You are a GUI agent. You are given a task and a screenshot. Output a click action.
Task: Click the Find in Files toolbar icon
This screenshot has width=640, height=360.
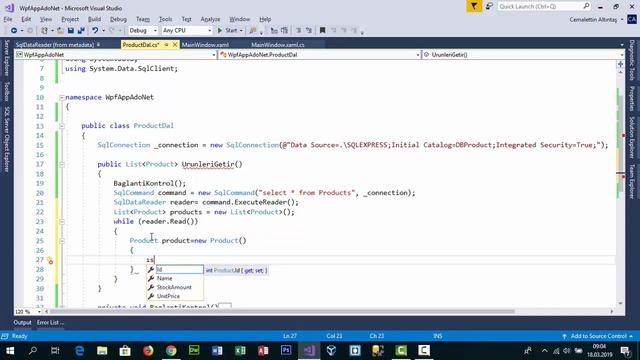[253, 31]
